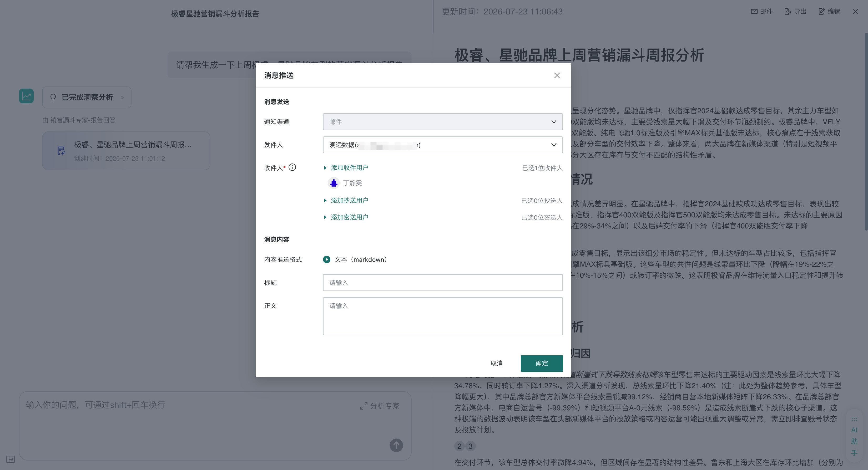Screen dimensions: 868x470
Task: Click the 更新时间 timestamp text
Action: (x=502, y=12)
